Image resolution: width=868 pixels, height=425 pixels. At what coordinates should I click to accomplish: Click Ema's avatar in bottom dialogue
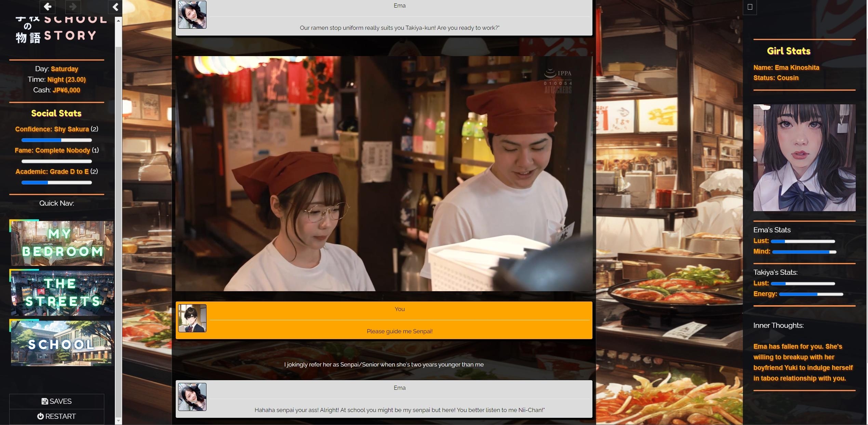pyautogui.click(x=192, y=397)
